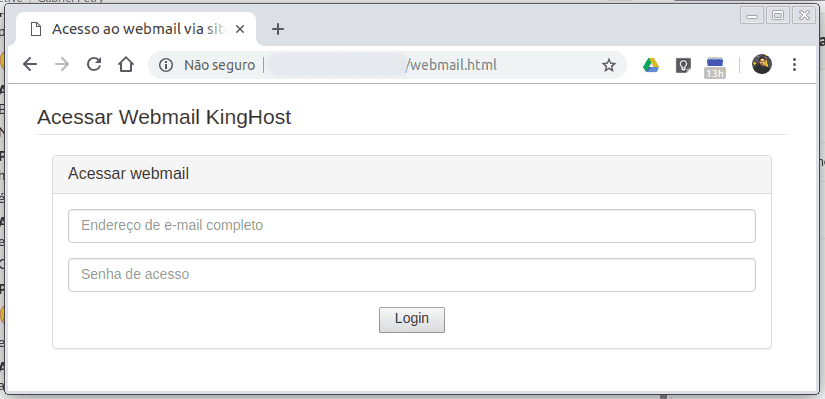This screenshot has width=825, height=399.
Task: Reload the webmail page
Action: 94,65
